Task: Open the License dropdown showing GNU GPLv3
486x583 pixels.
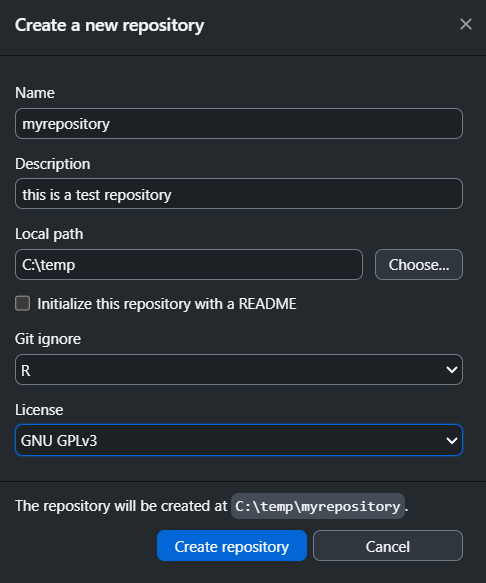Action: pos(239,440)
